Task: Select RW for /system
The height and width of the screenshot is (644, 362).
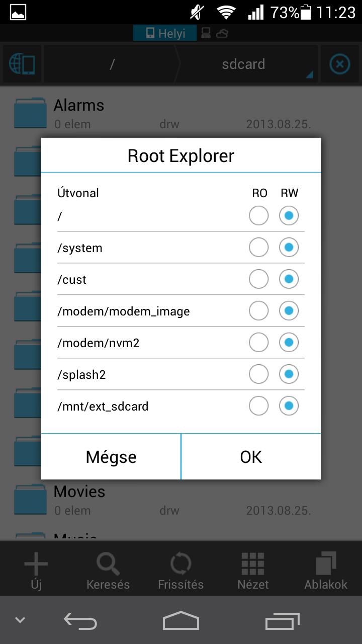Action: [289, 248]
